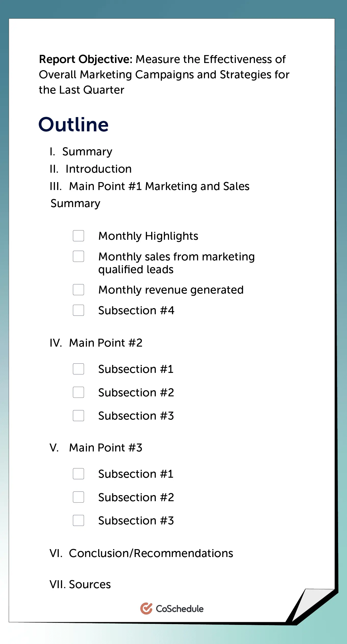Screen dimensions: 347x644
Task: Select the VII. Sources outline item
Action: click(80, 584)
